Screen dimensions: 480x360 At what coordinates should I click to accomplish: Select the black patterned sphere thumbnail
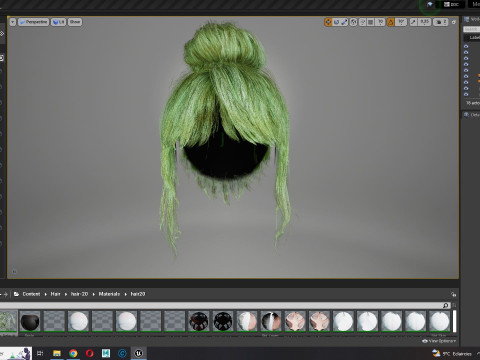[223, 321]
